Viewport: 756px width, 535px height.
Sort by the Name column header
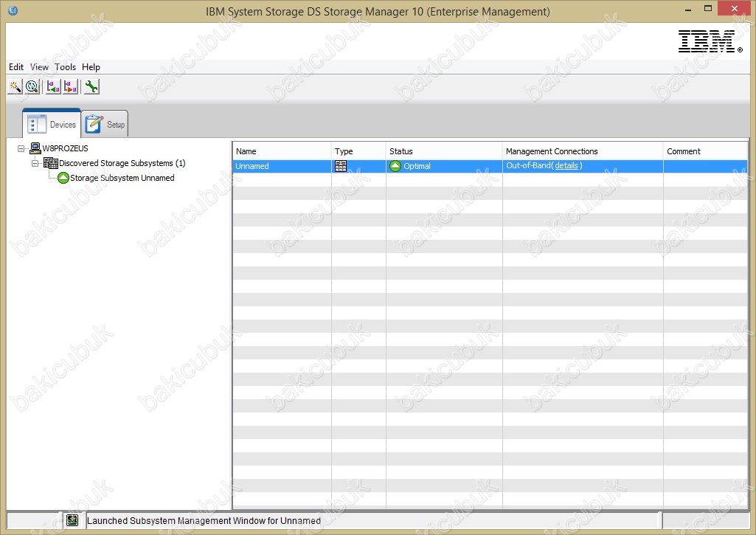282,151
